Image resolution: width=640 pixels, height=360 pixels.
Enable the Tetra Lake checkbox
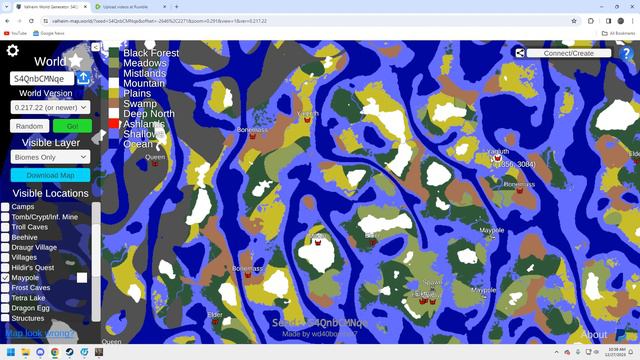[x=5, y=298]
